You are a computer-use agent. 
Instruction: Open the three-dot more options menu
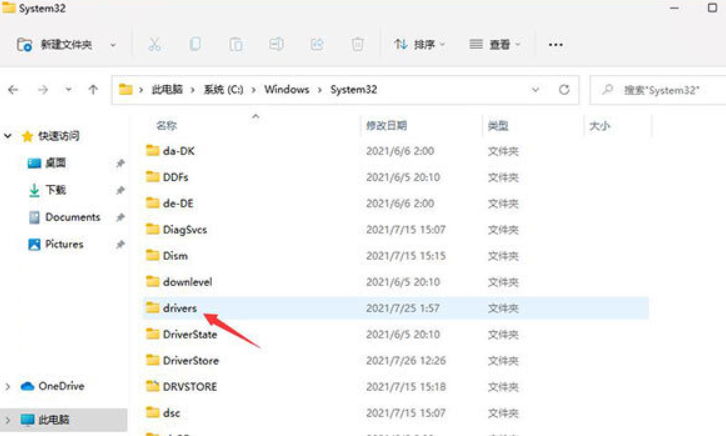[x=556, y=45]
